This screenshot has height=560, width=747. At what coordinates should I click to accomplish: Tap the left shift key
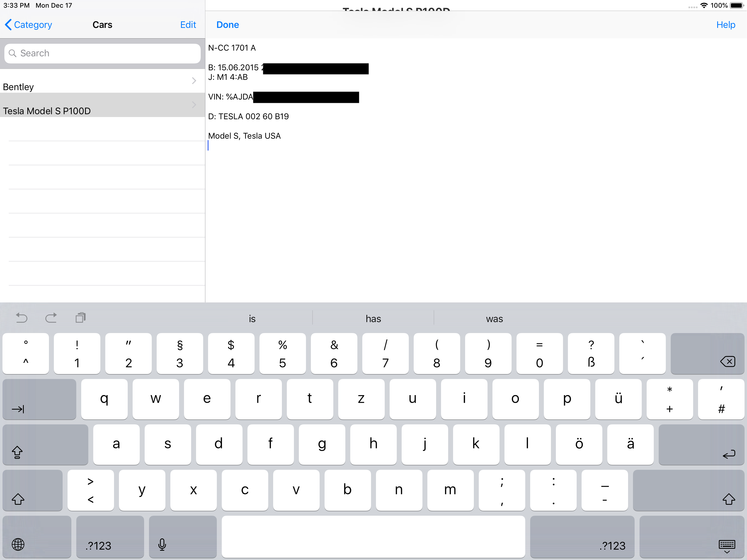33,490
